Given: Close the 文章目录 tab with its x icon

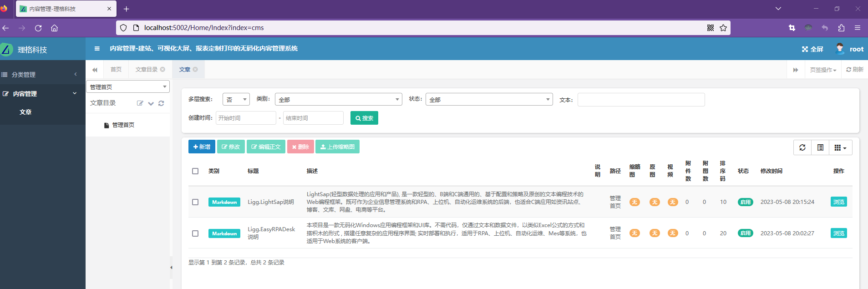Looking at the screenshot, I should (x=162, y=70).
